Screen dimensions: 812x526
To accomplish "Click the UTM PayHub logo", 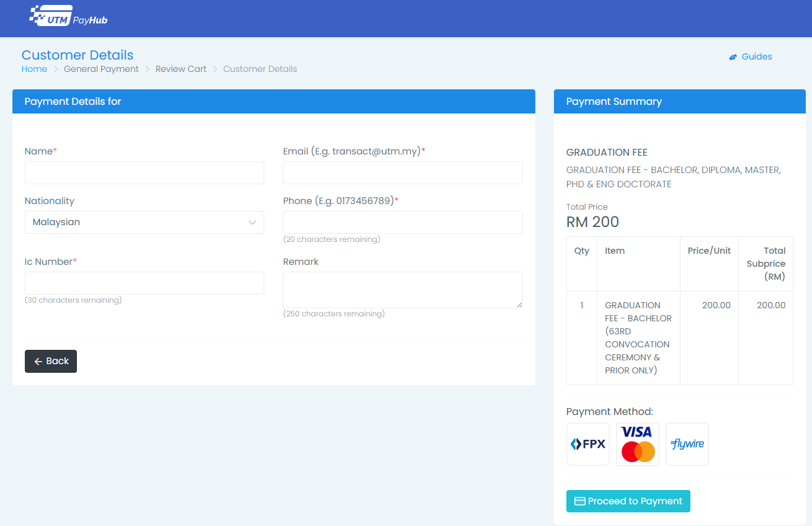I will pos(68,17).
